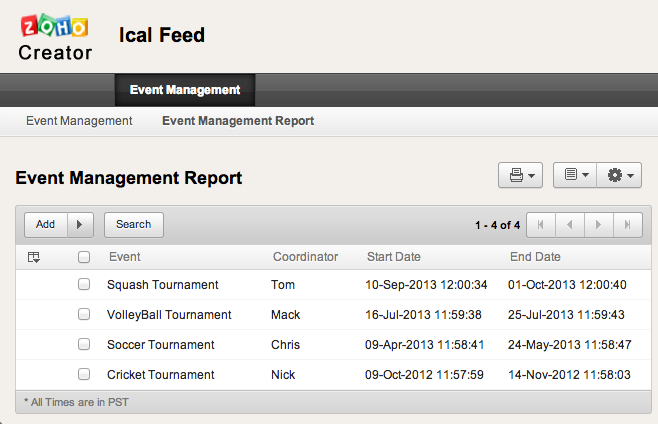The width and height of the screenshot is (658, 424).
Task: Click end date 24-May-2013 11:58:47
Action: [569, 345]
